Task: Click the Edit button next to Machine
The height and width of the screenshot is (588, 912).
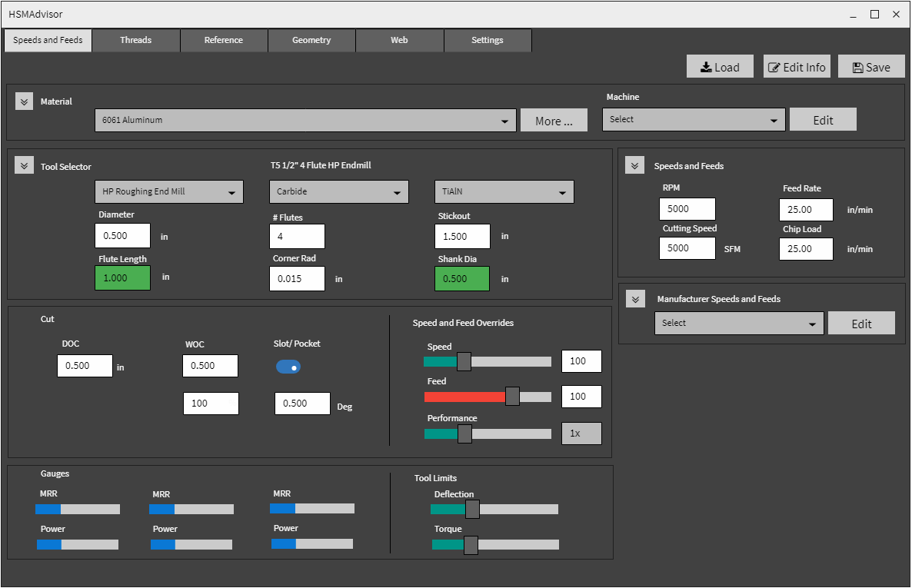Action: (x=823, y=120)
